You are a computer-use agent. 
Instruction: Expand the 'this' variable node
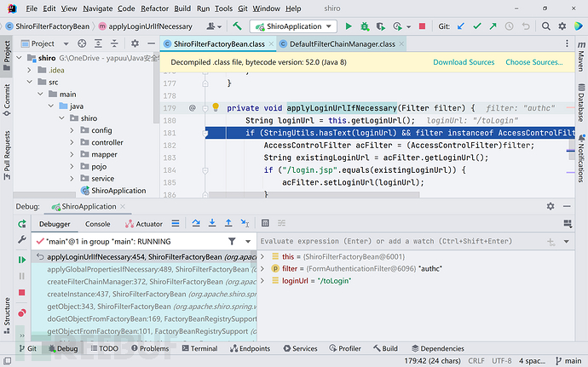pos(262,256)
